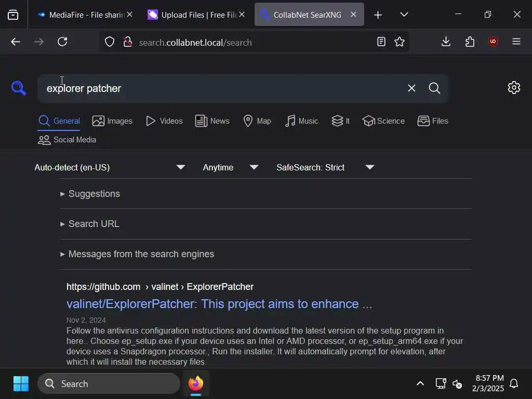Open a new tab with plus button

378,15
